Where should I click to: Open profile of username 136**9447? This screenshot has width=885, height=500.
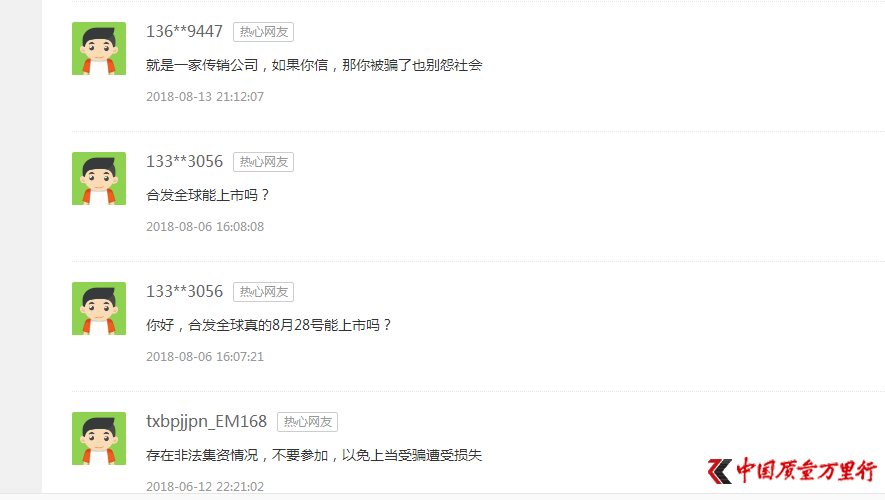[184, 32]
